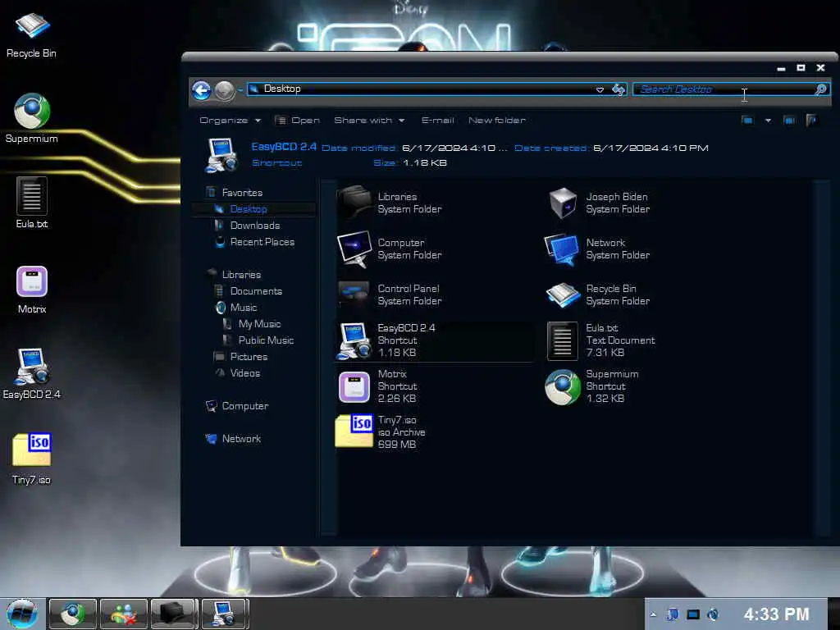The height and width of the screenshot is (630, 840).
Task: Click the clock showing 4:33 PM
Action: tap(776, 614)
